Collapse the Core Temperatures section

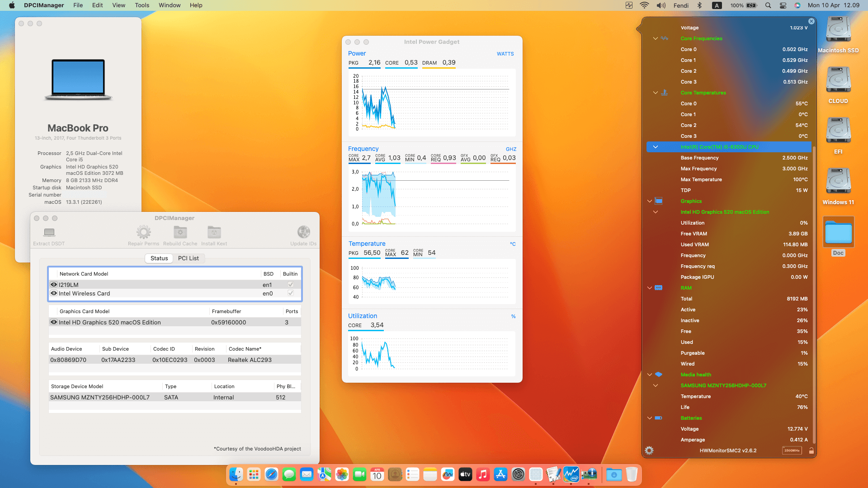pos(655,93)
